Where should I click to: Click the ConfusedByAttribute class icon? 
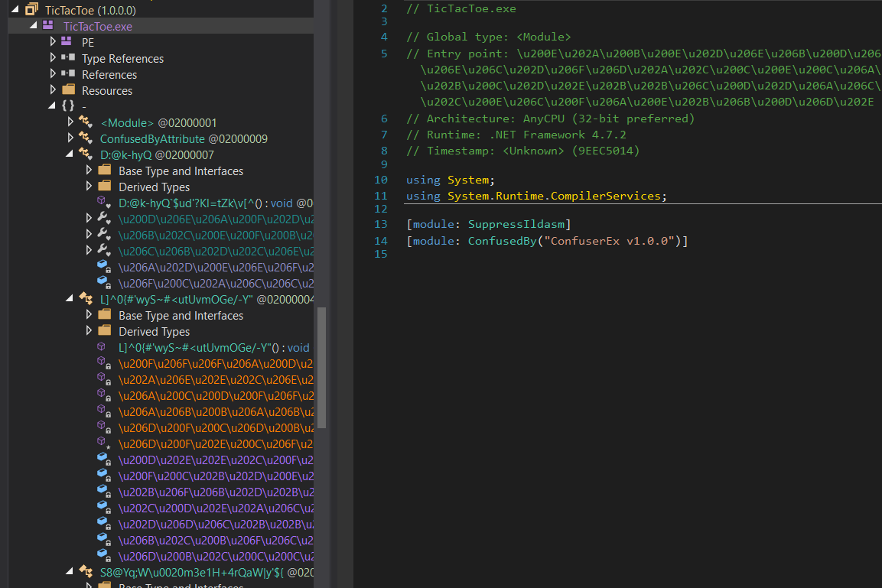pos(86,138)
